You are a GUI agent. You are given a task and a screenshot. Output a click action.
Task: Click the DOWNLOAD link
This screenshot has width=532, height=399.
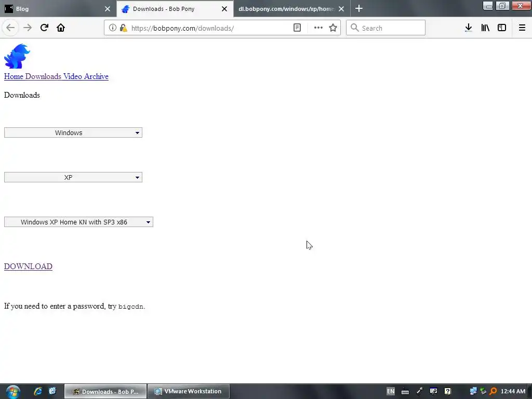[x=28, y=267]
